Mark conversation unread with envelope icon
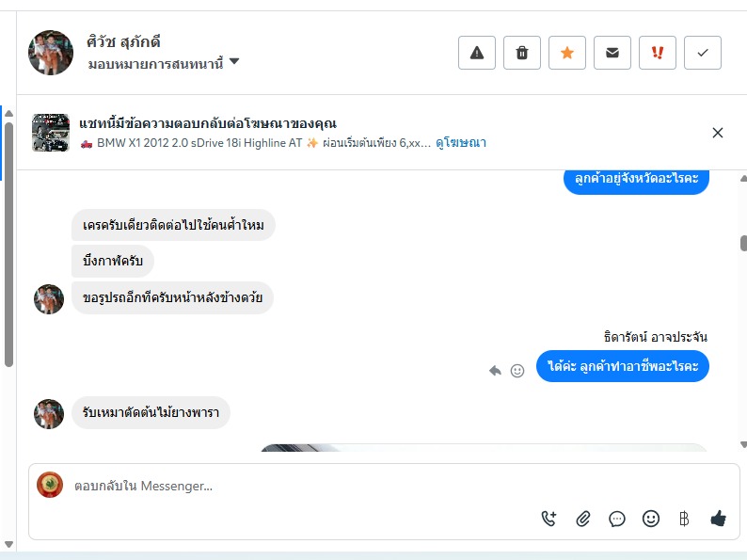The height and width of the screenshot is (560, 747). [612, 53]
